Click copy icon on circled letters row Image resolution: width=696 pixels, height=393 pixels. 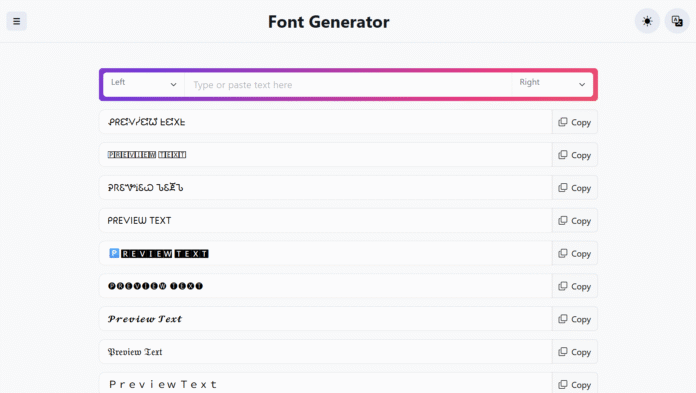(574, 286)
